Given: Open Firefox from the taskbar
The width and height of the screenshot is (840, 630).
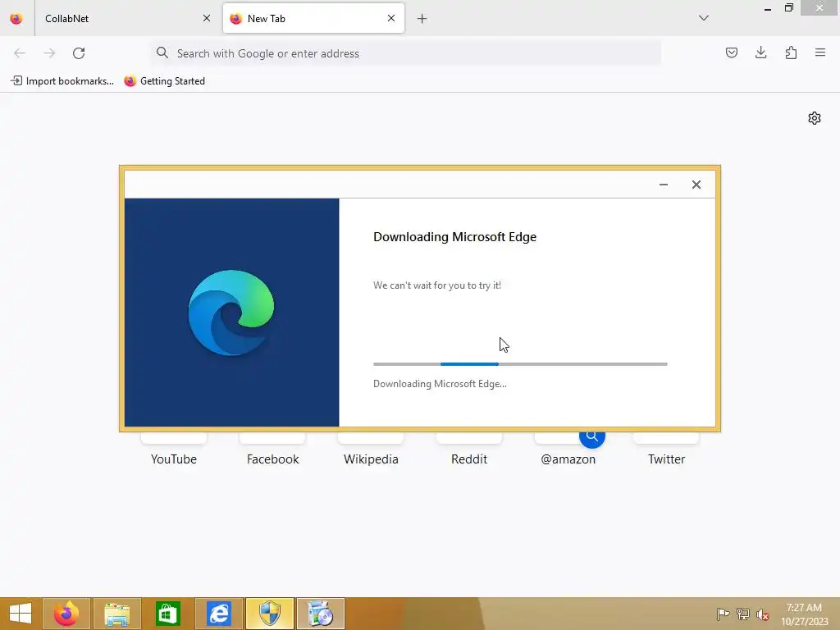Looking at the screenshot, I should coord(66,614).
